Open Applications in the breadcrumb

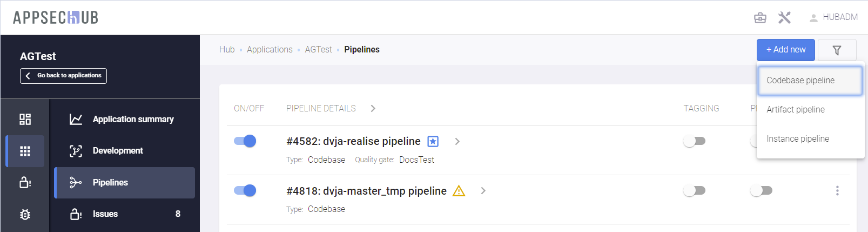[270, 50]
